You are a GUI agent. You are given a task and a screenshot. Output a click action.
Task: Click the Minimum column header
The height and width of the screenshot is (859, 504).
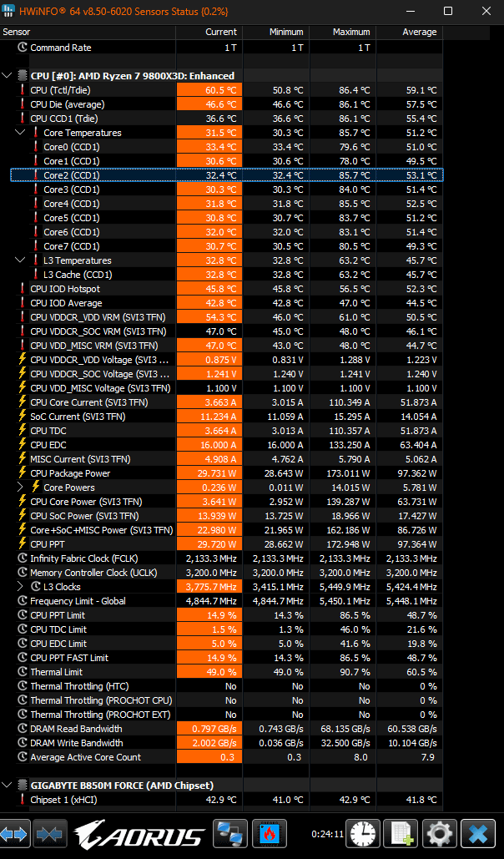(x=275, y=32)
